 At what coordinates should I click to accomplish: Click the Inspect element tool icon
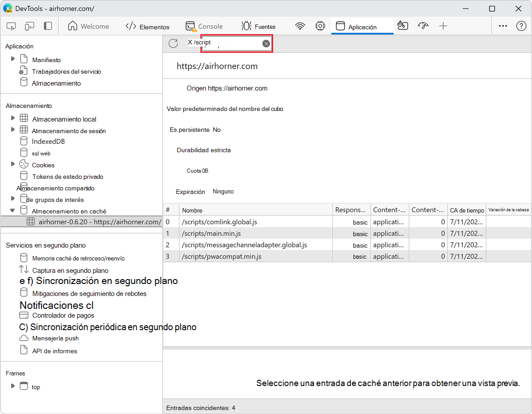click(12, 26)
